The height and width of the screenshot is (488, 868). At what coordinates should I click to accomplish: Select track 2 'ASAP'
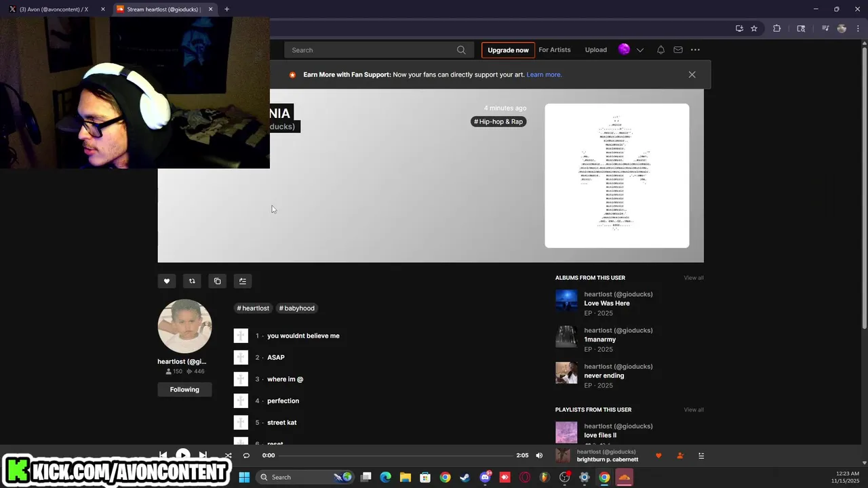[x=276, y=358]
